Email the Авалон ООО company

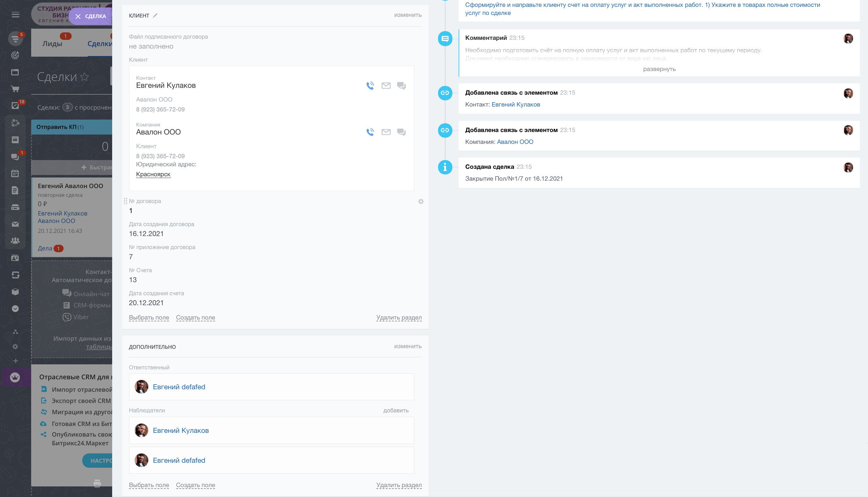coord(386,132)
